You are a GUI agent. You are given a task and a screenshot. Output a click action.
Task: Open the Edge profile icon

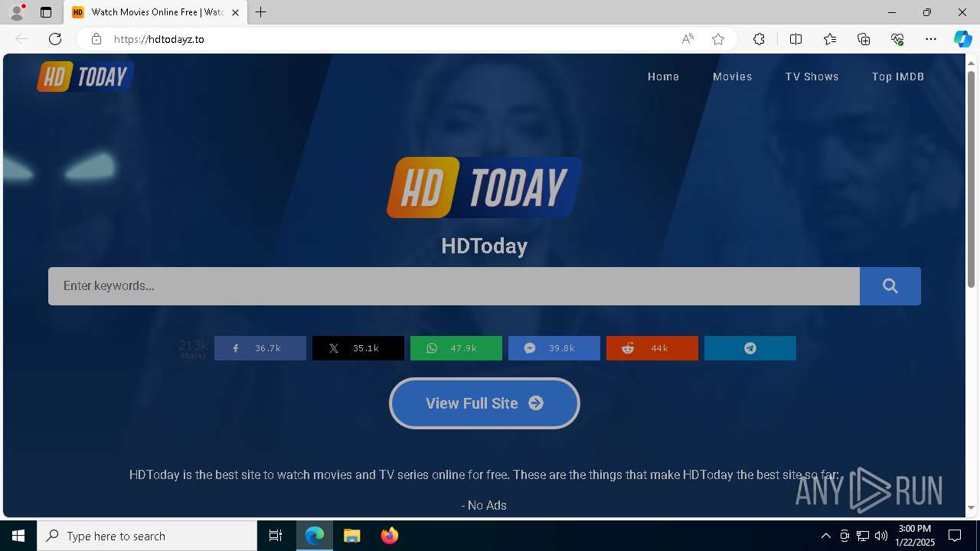click(17, 12)
